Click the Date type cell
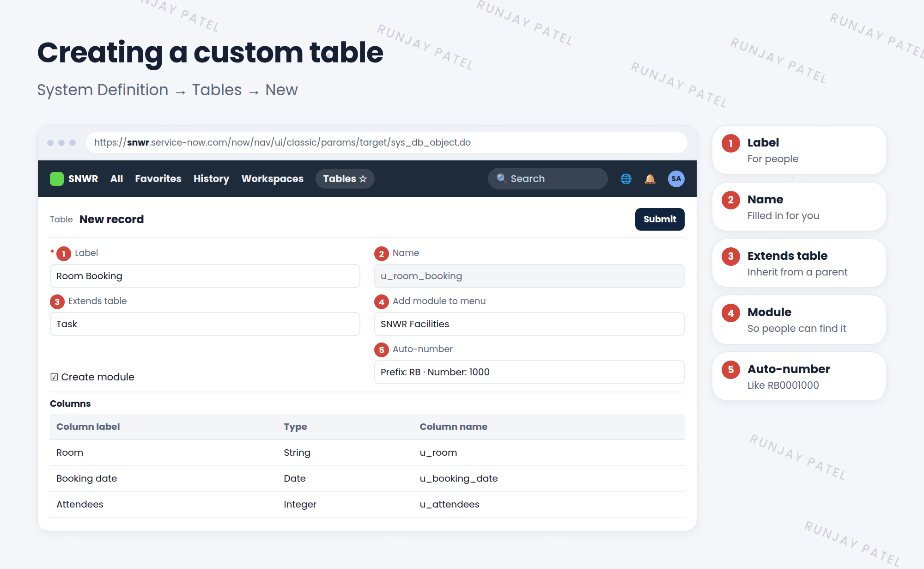924x569 pixels. click(x=295, y=478)
